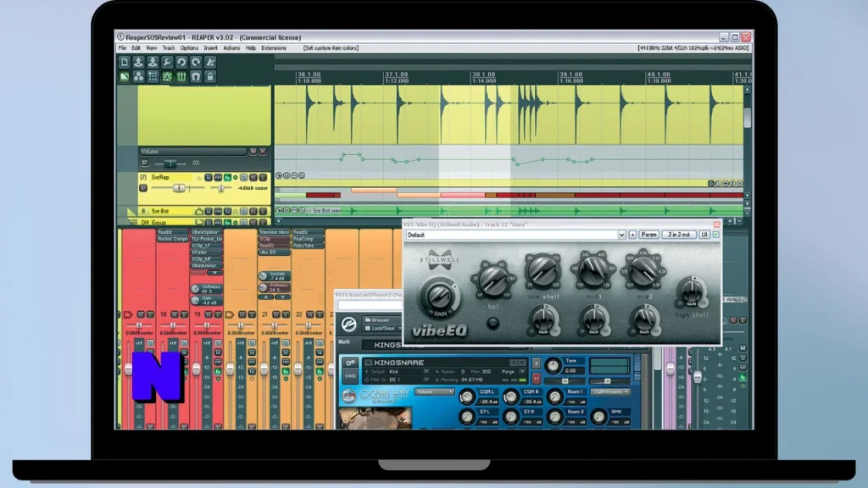
Task: Toggle the lock toolbar icon
Action: coord(210,77)
